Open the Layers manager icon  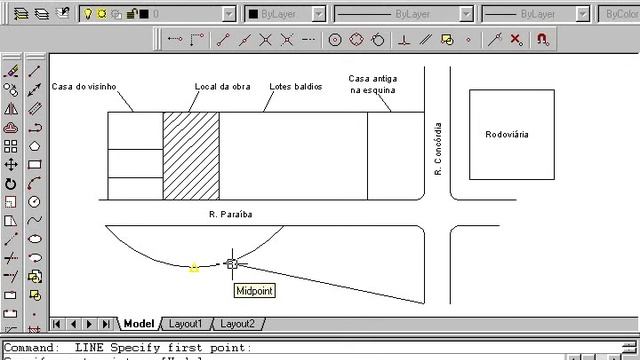click(42, 14)
